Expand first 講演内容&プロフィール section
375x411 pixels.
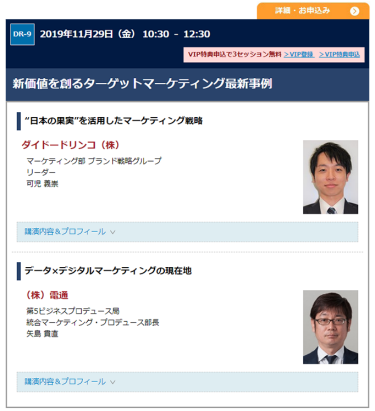coord(187,232)
